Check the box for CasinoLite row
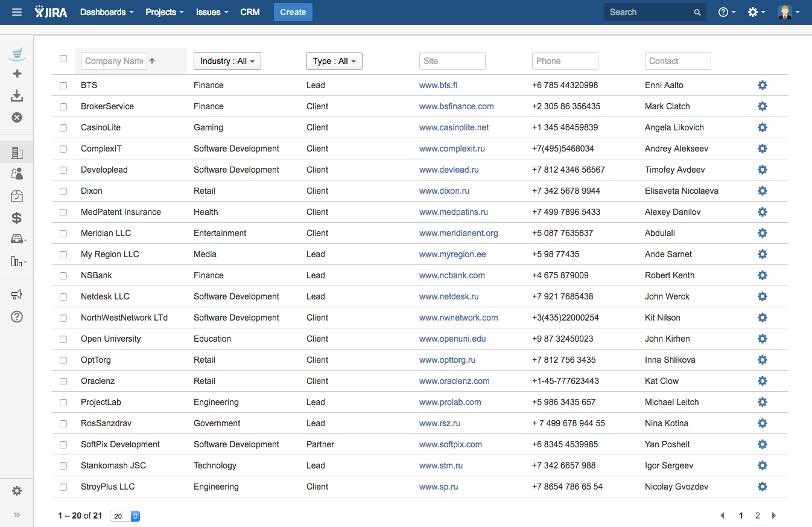812x527 pixels. pyautogui.click(x=63, y=128)
